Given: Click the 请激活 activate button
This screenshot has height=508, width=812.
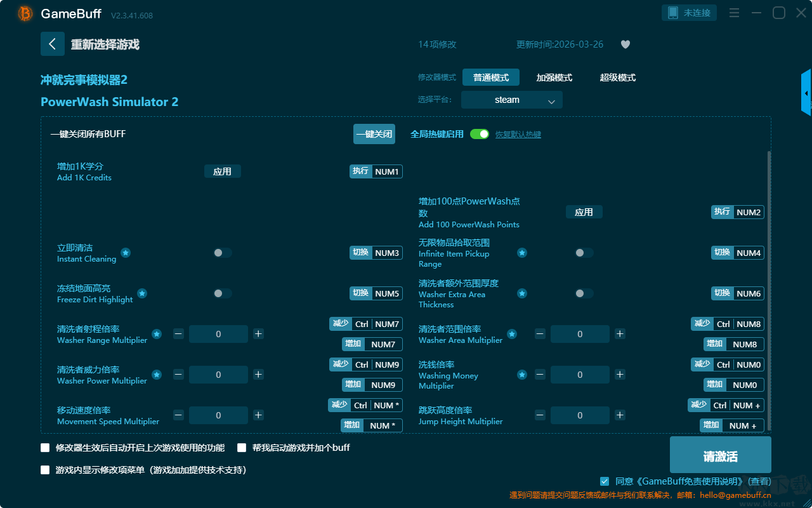Looking at the screenshot, I should [x=721, y=455].
